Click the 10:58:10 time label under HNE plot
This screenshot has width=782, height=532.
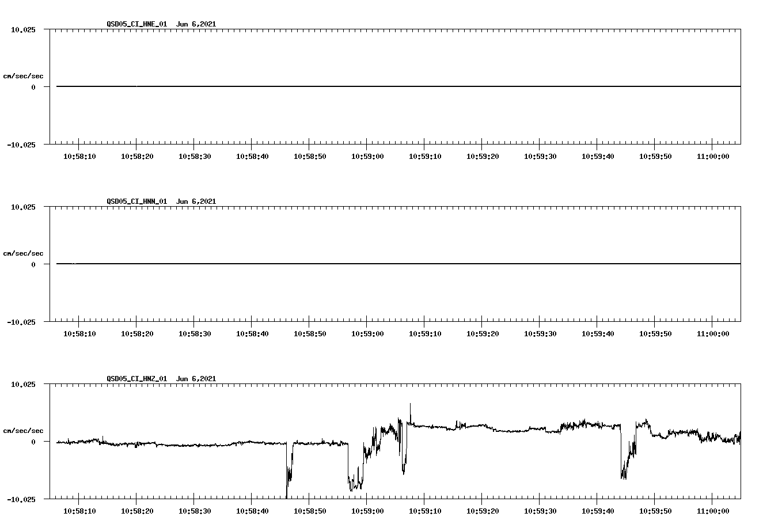click(79, 157)
